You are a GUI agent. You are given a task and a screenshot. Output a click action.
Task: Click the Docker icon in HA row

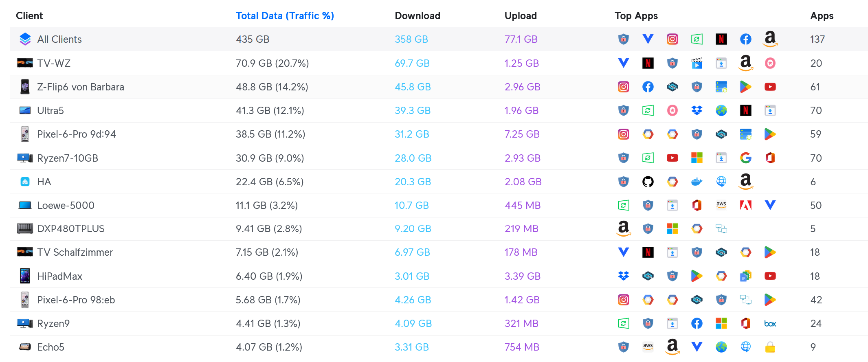(x=697, y=182)
